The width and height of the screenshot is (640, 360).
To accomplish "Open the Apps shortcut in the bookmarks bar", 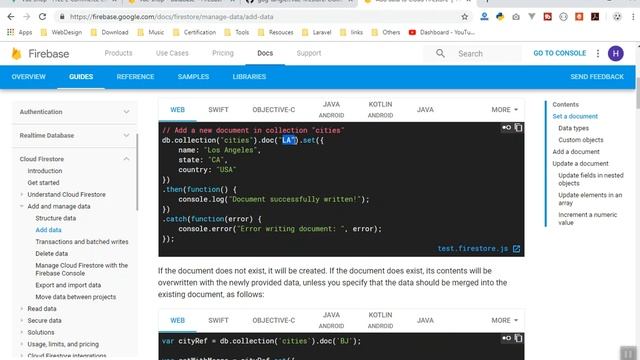I will point(20,32).
